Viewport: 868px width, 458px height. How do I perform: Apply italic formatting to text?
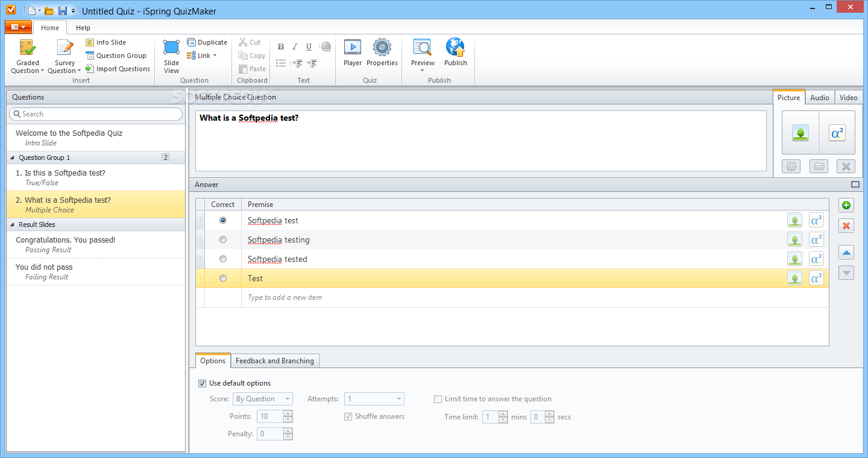[x=295, y=47]
